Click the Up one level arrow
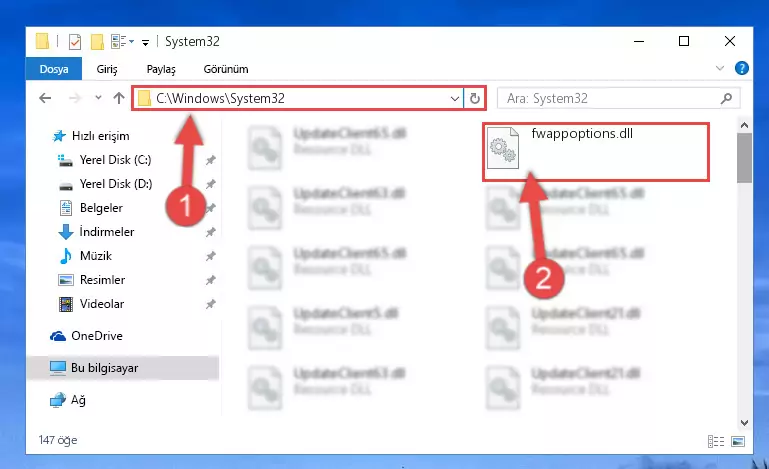 (x=119, y=98)
